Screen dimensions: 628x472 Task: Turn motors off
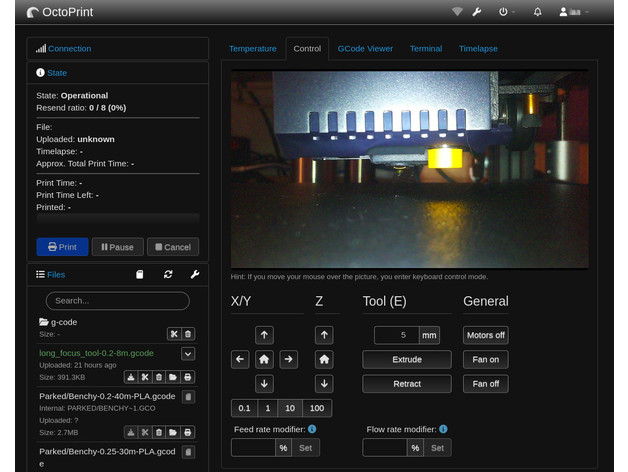coord(485,335)
